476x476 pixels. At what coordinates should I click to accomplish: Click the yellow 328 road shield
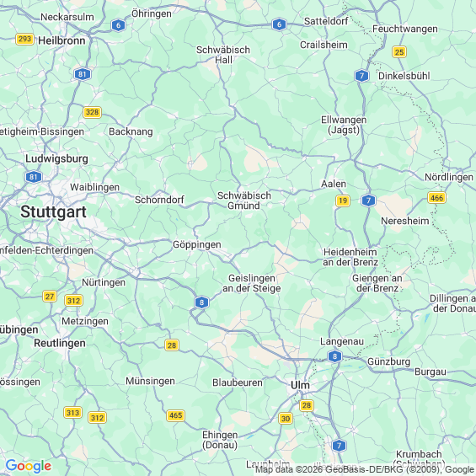92,112
